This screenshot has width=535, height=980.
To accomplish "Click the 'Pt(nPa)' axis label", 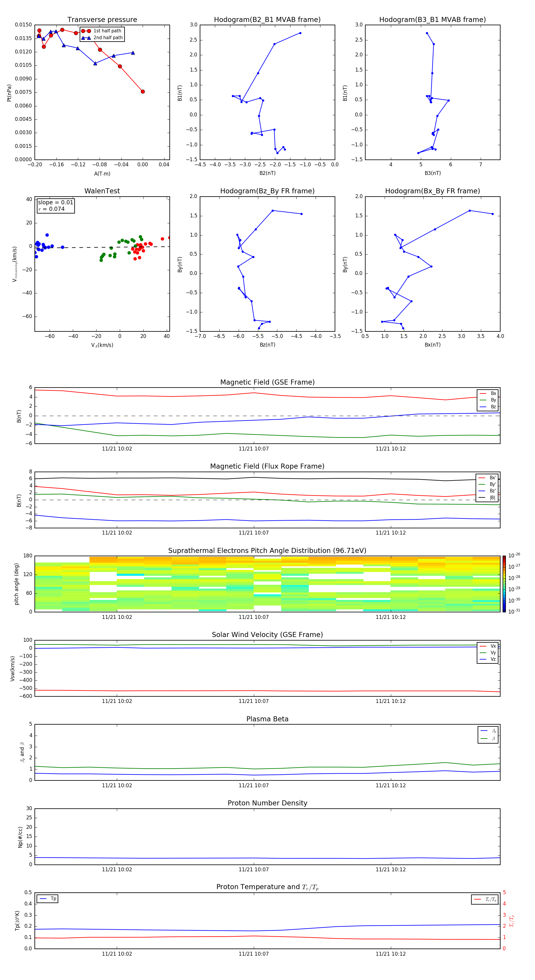I will pyautogui.click(x=9, y=93).
